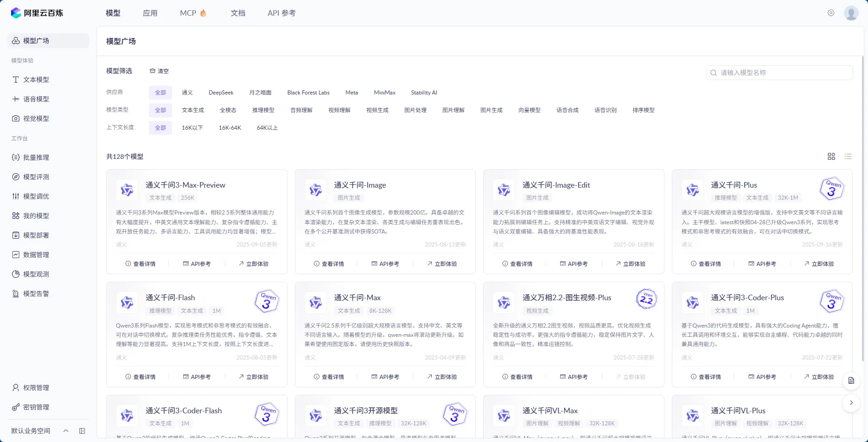The height and width of the screenshot is (442, 868).
Task: Open 模型部署 in the sidebar
Action: 36,235
